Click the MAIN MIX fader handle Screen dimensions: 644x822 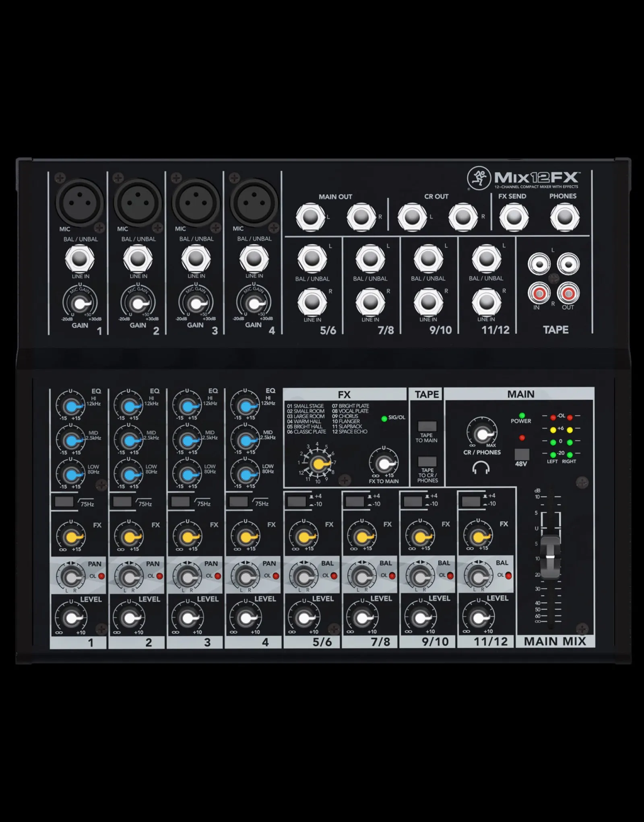click(550, 557)
